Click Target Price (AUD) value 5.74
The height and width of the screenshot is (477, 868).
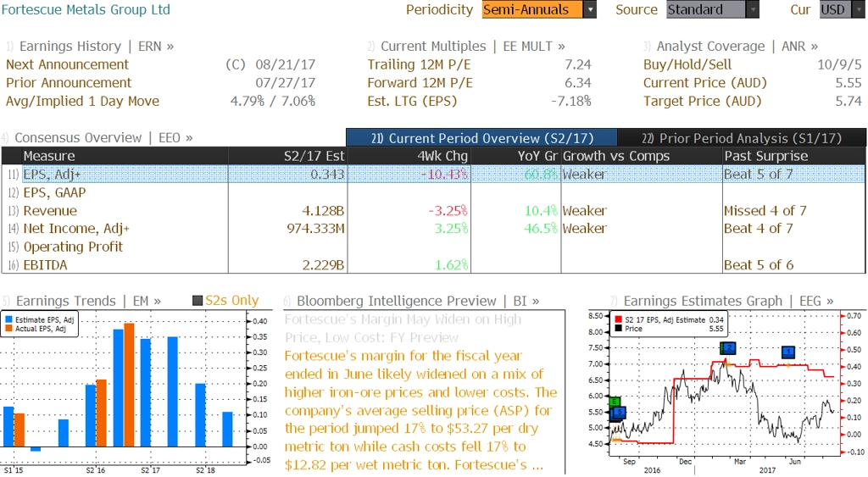pos(849,102)
